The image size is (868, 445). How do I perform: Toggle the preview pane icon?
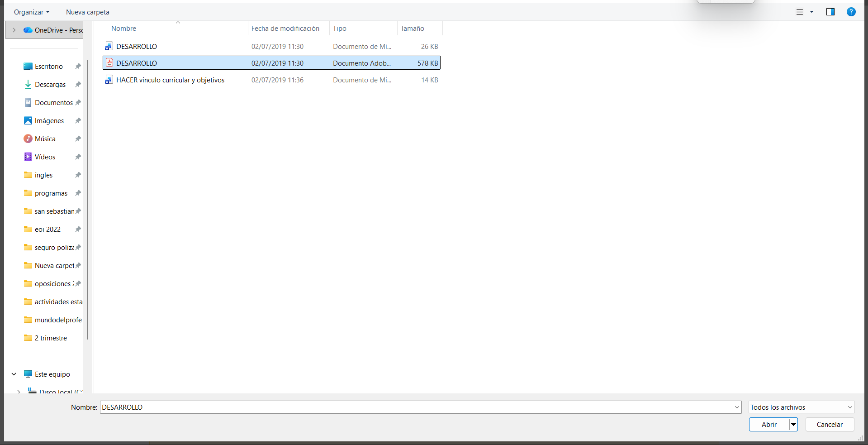click(830, 12)
